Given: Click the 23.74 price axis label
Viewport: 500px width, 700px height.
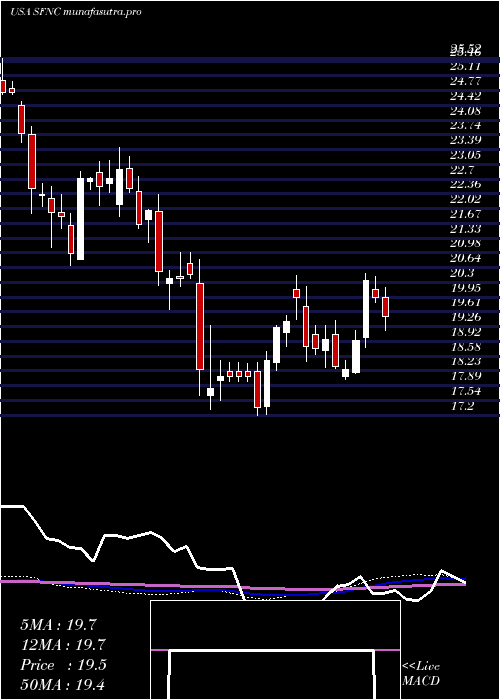Looking at the screenshot, I should click(466, 125).
